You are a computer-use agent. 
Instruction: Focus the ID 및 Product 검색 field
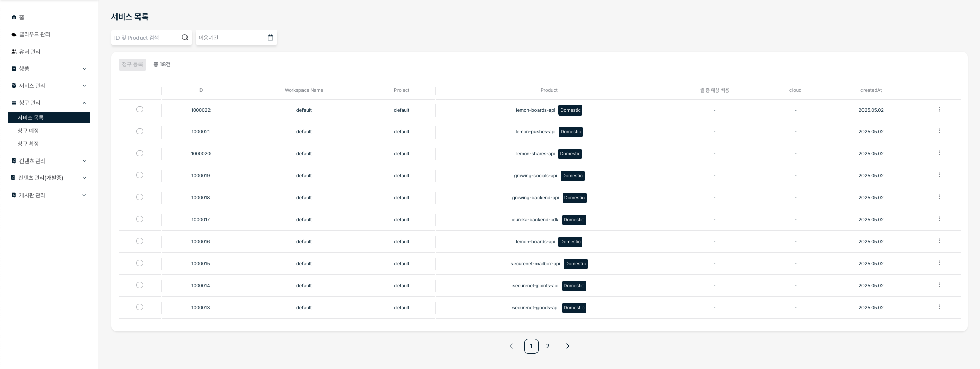152,37
